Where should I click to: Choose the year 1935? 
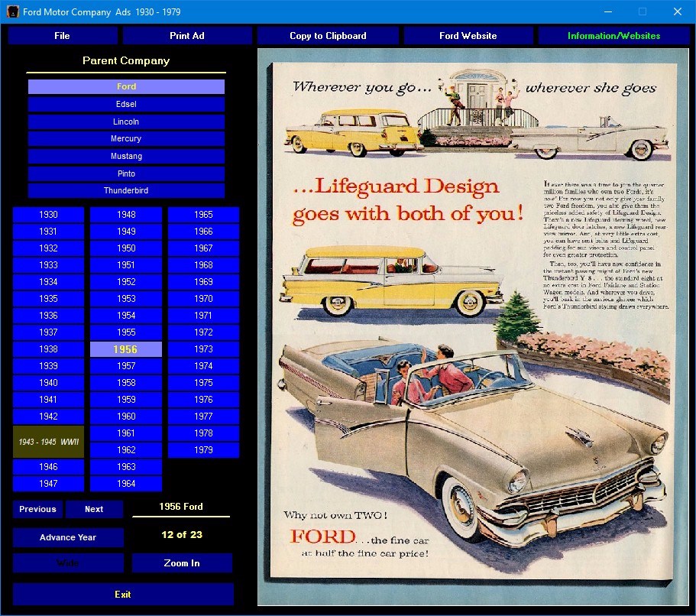48,299
